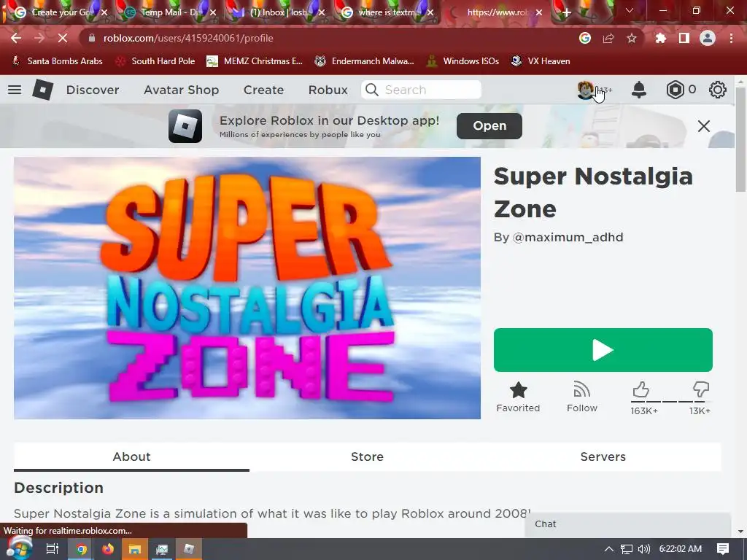The image size is (747, 560).
Task: Click the like/dislike ratio bar
Action: coord(670,402)
